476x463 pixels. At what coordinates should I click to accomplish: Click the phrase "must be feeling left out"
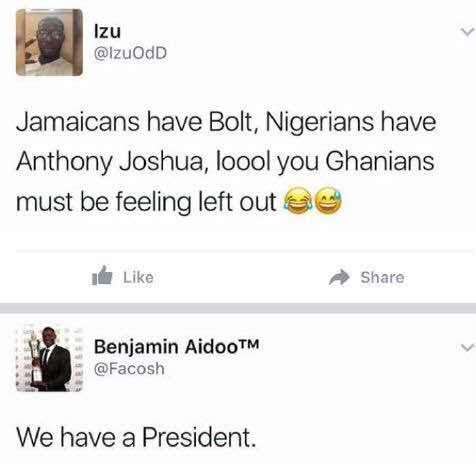pos(146,202)
